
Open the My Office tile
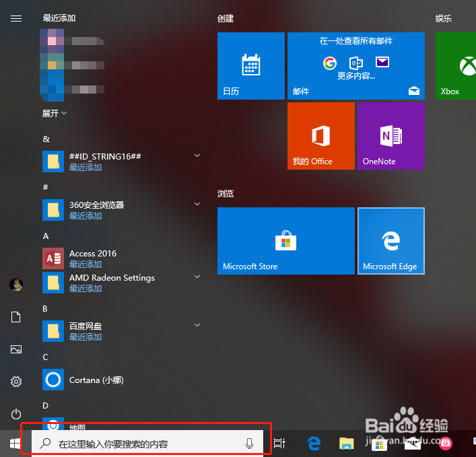[x=321, y=136]
